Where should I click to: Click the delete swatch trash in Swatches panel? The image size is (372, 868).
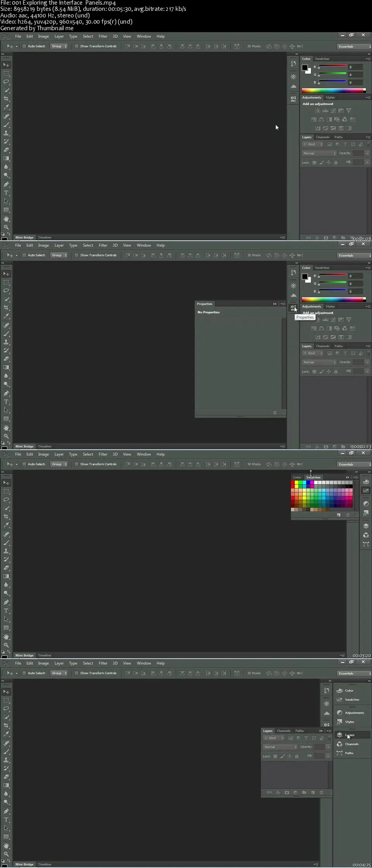pyautogui.click(x=348, y=515)
